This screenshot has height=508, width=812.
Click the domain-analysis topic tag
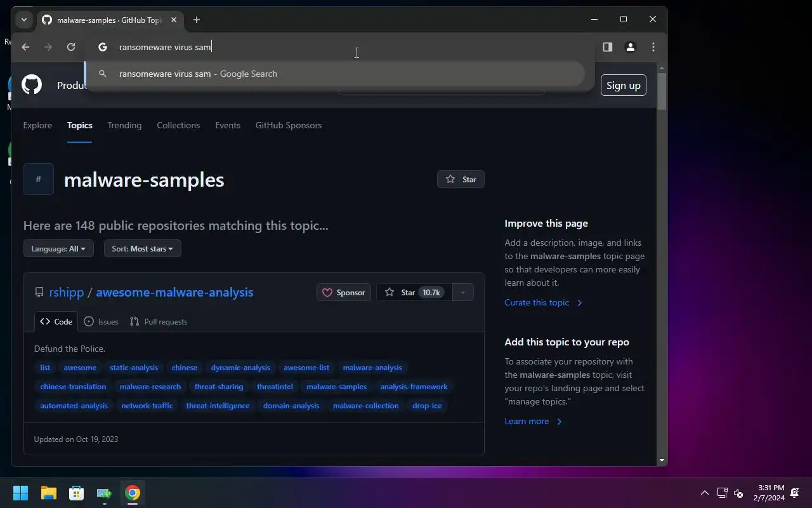tap(291, 406)
